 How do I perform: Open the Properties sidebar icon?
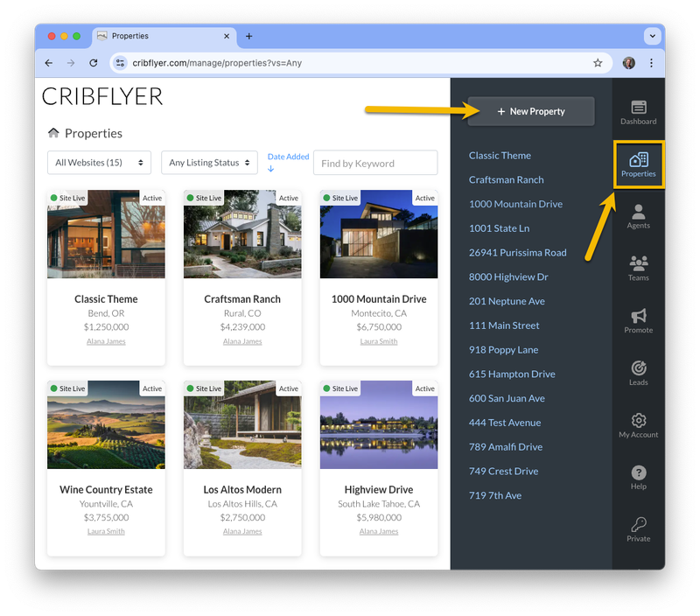[x=639, y=164]
